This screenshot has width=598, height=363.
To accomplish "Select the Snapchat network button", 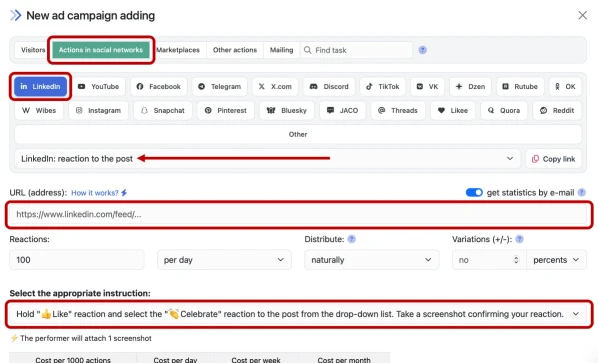I will click(163, 111).
